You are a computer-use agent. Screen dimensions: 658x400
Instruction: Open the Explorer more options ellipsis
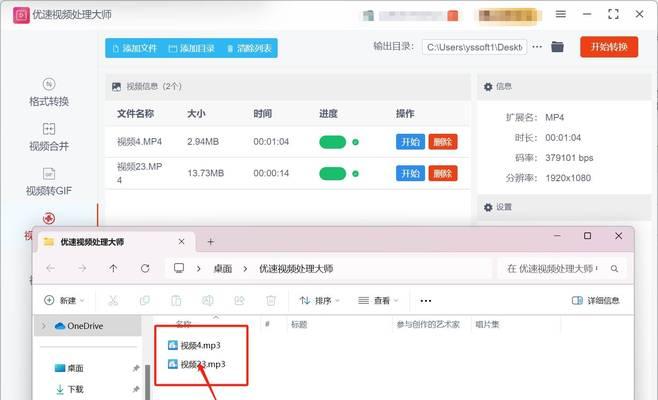coord(426,301)
